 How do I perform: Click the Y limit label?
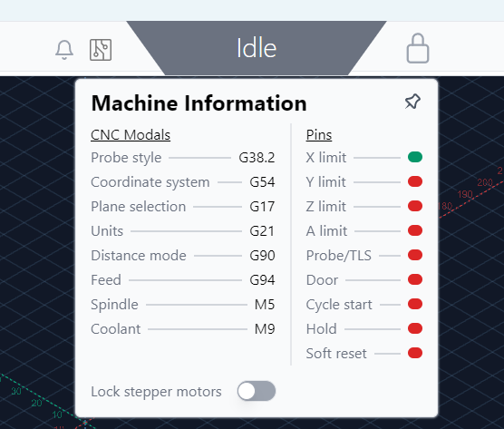pyautogui.click(x=326, y=182)
